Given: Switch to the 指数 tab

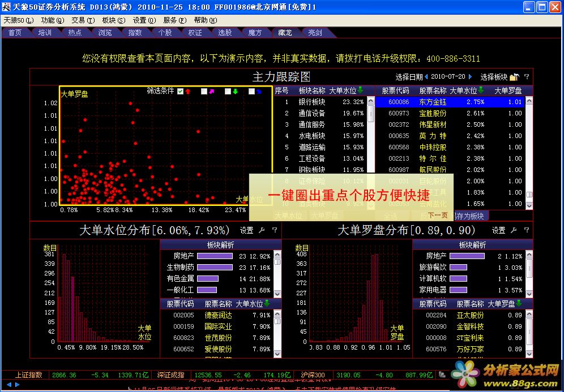Looking at the screenshot, I should pyautogui.click(x=135, y=33).
